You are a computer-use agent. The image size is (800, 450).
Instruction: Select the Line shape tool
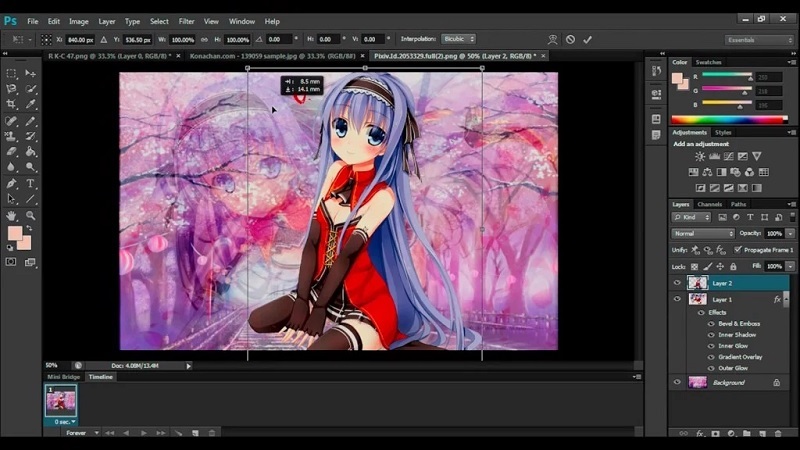pos(31,199)
